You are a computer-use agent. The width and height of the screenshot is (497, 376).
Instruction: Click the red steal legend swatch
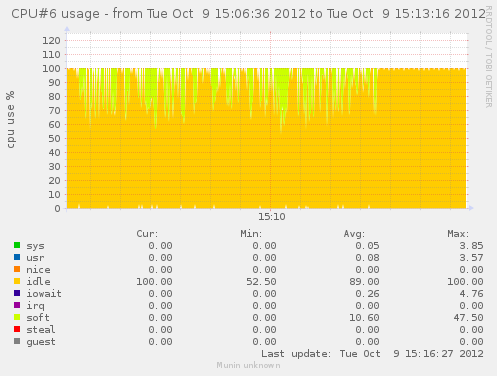[x=17, y=329]
